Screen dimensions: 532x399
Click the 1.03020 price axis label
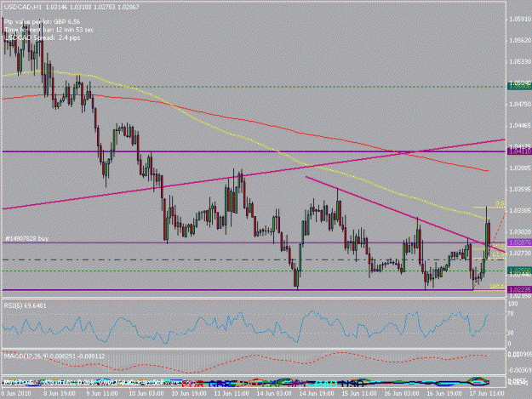point(520,232)
